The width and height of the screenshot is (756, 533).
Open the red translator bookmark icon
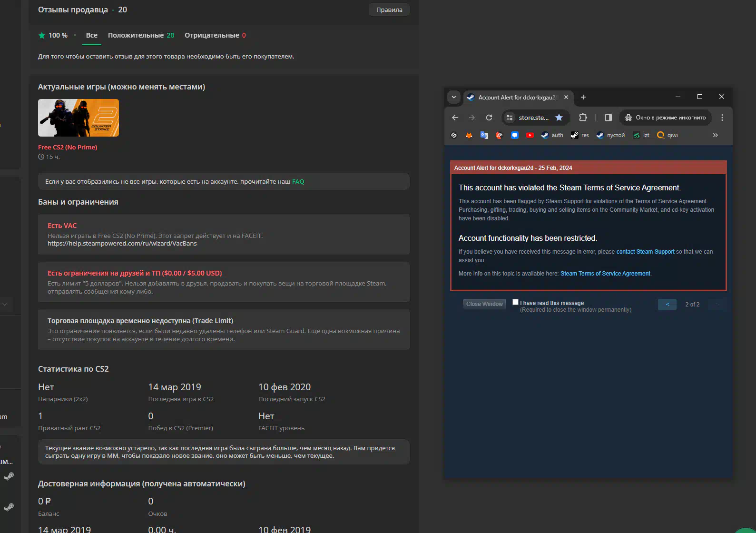[499, 135]
